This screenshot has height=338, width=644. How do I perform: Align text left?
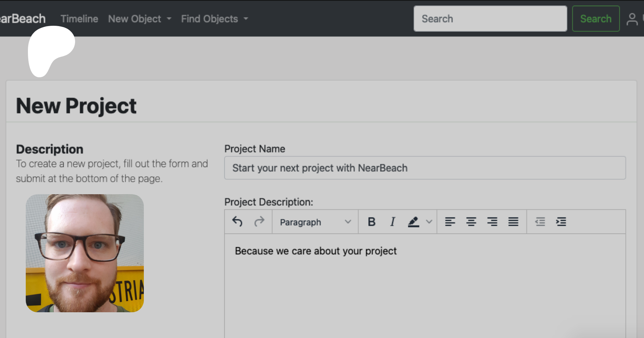pos(450,222)
